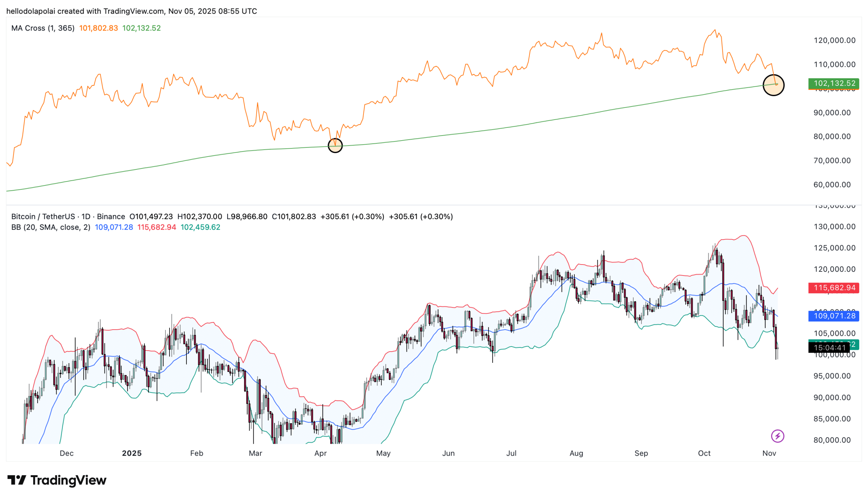Click the TradingView logo
The height and width of the screenshot is (499, 868).
(57, 480)
